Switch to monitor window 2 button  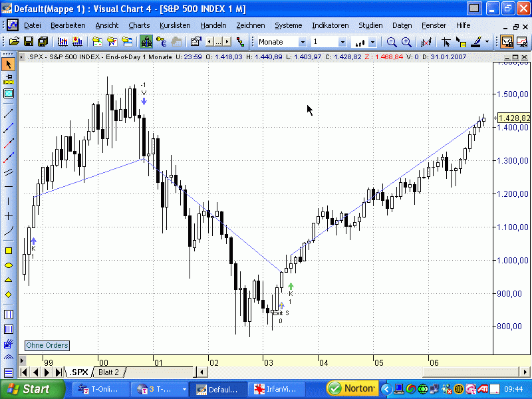(x=522, y=42)
